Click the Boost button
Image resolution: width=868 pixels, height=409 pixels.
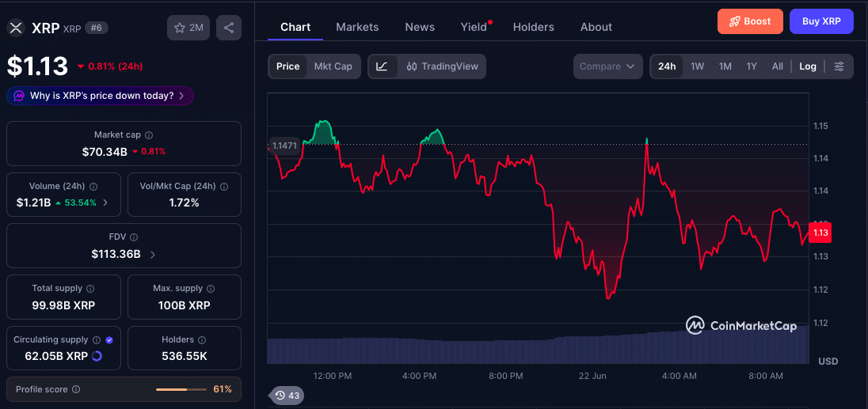coord(750,21)
